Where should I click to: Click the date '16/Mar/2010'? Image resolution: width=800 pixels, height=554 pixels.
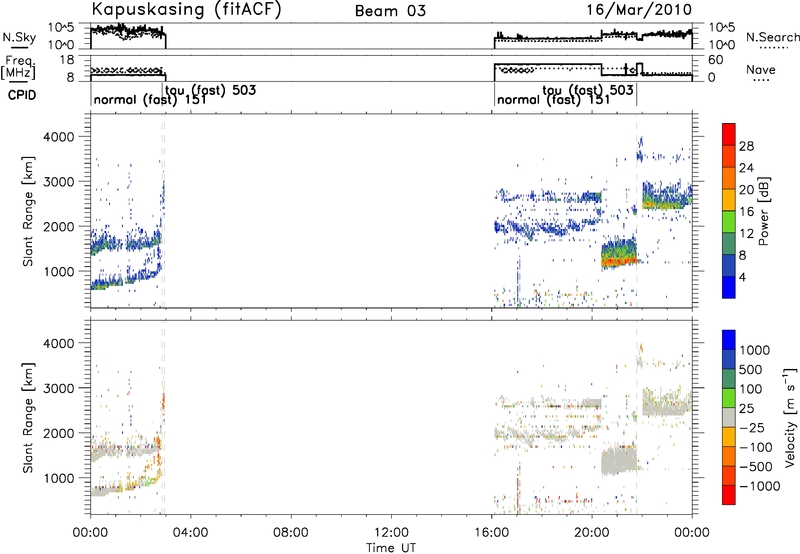pos(639,9)
